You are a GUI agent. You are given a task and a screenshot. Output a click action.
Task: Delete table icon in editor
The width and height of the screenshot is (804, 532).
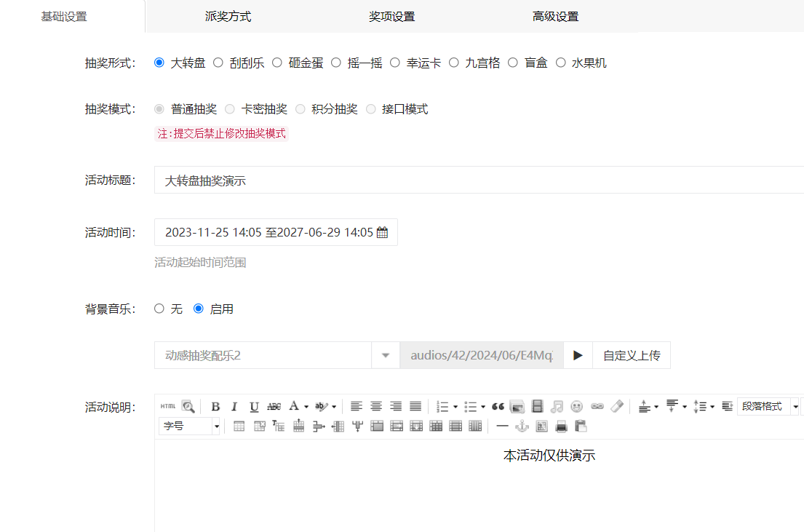tap(260, 426)
